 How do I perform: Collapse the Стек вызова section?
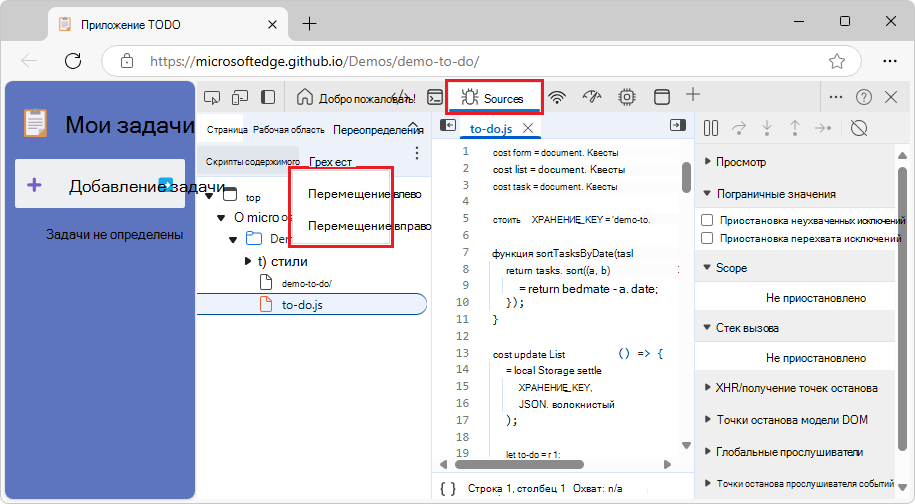(x=747, y=328)
